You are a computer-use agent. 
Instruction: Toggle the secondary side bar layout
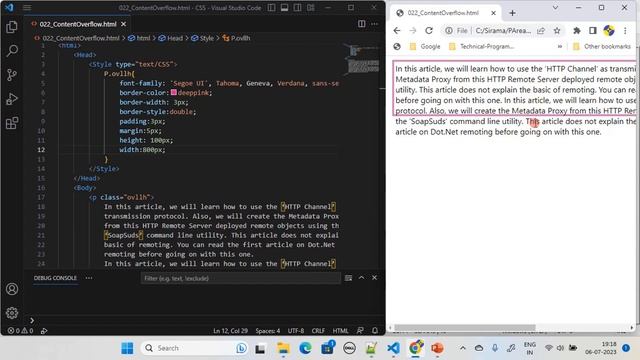click(x=298, y=7)
